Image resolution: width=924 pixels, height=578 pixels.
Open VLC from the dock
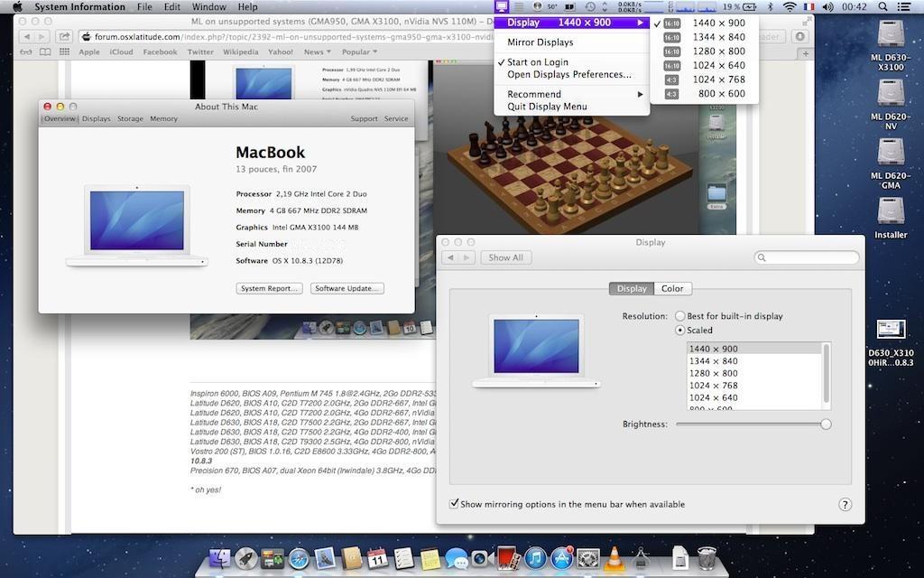[614, 559]
